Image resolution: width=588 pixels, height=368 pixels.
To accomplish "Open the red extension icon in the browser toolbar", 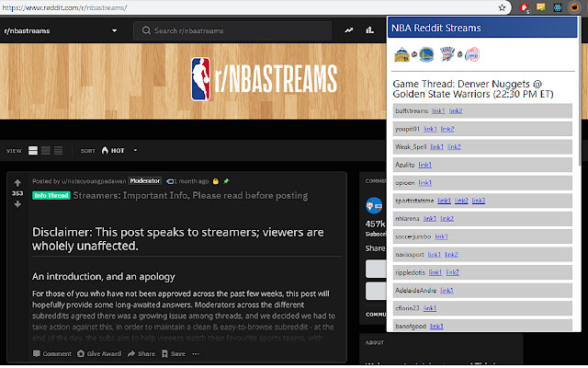I will (524, 7).
